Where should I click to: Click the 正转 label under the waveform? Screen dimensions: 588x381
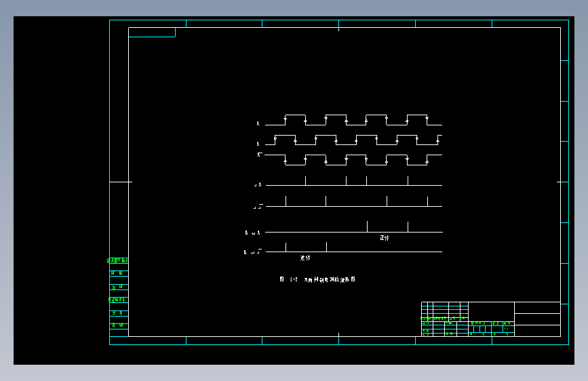385,238
